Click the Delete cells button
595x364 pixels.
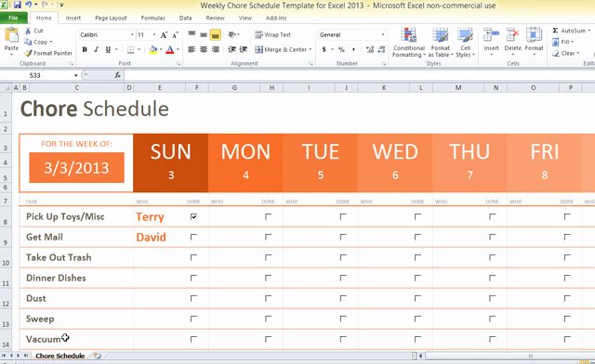[512, 42]
